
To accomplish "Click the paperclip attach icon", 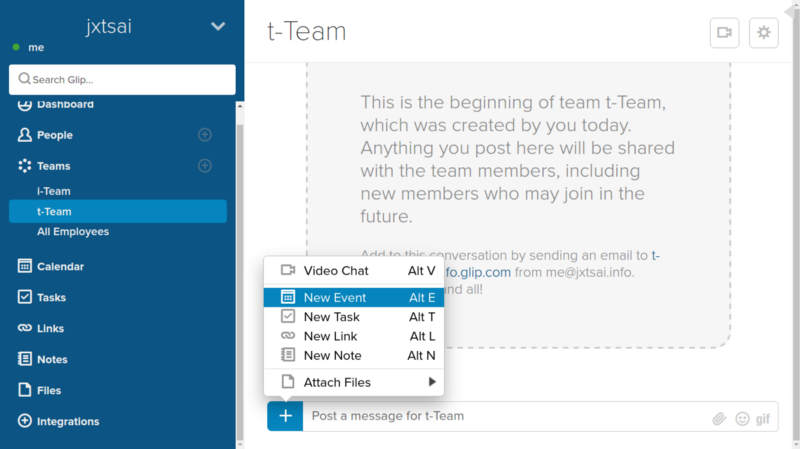I will [719, 418].
